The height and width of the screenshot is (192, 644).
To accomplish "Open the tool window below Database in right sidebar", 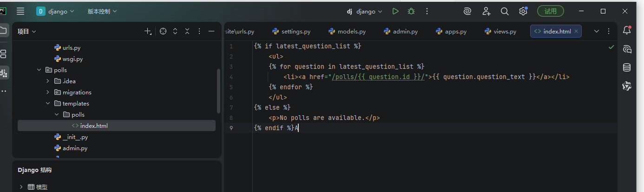I will [x=627, y=86].
